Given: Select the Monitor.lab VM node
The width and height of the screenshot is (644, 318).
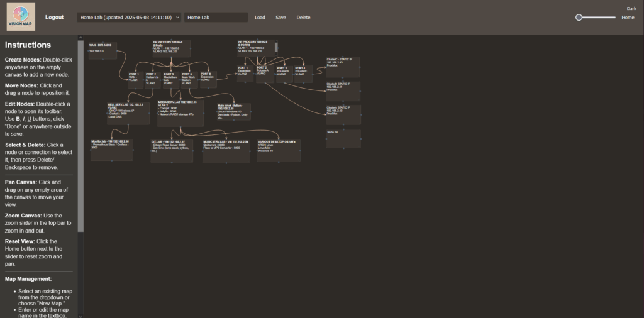Looking at the screenshot, I should pos(112,150).
